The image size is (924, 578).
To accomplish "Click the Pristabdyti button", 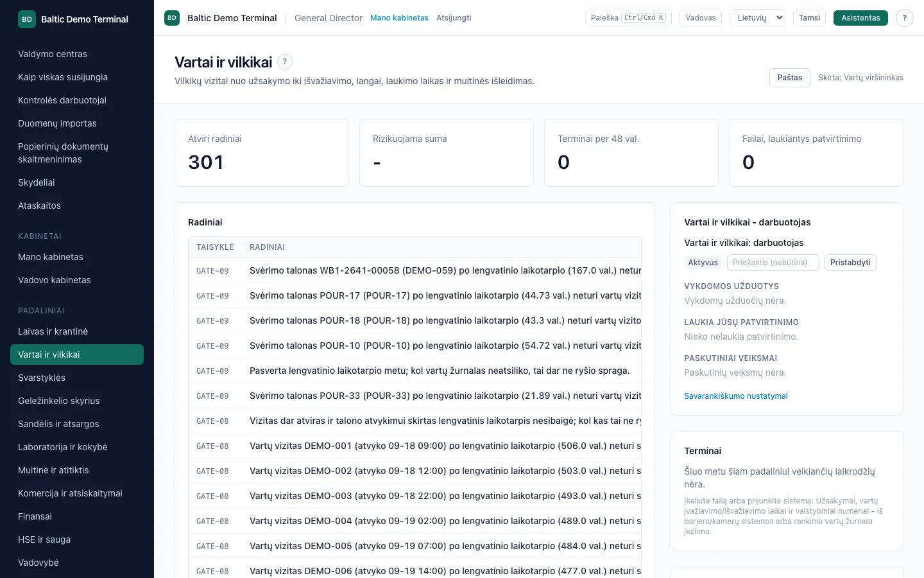I will point(850,263).
